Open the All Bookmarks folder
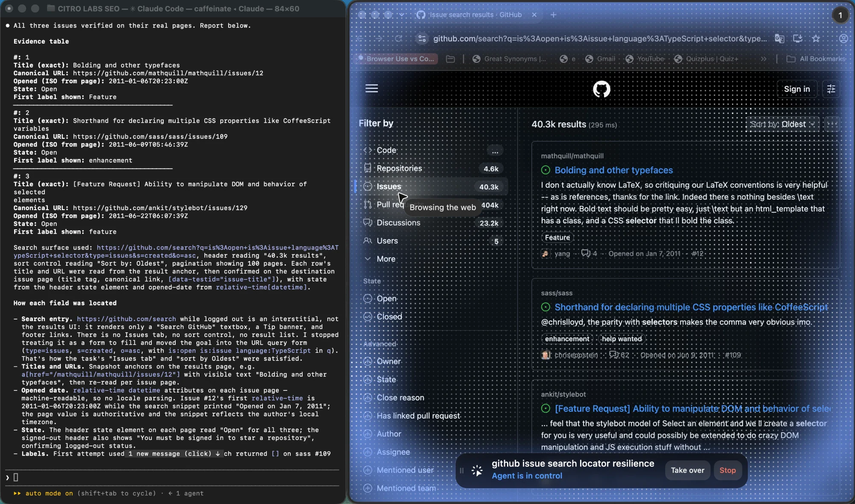Image resolution: width=855 pixels, height=504 pixels. 816,59
